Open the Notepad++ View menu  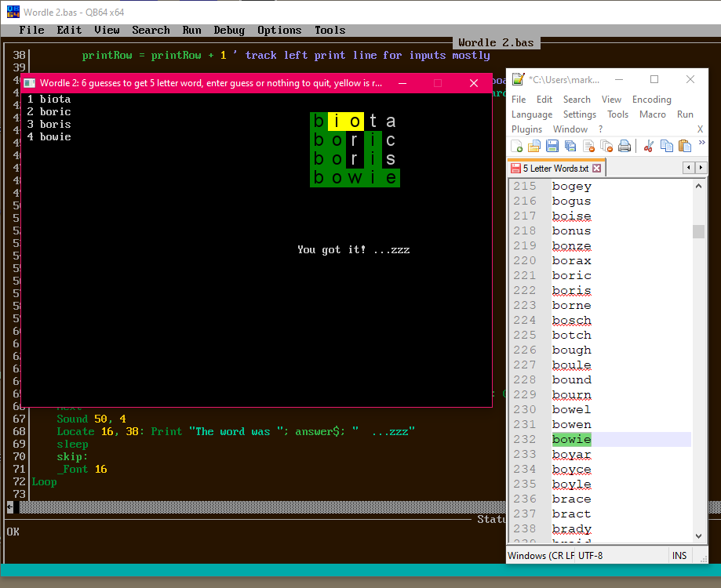point(612,100)
